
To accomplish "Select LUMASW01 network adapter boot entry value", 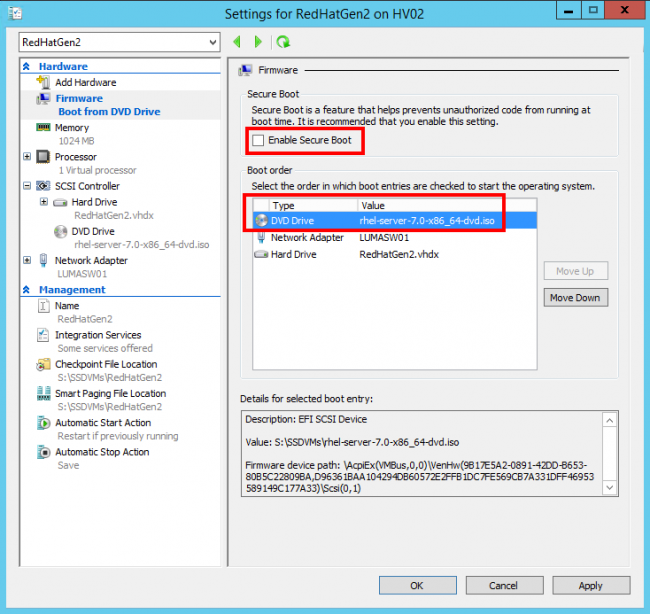I will click(384, 238).
